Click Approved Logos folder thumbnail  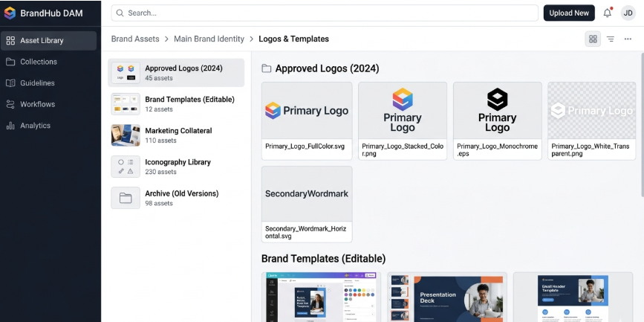coord(126,73)
